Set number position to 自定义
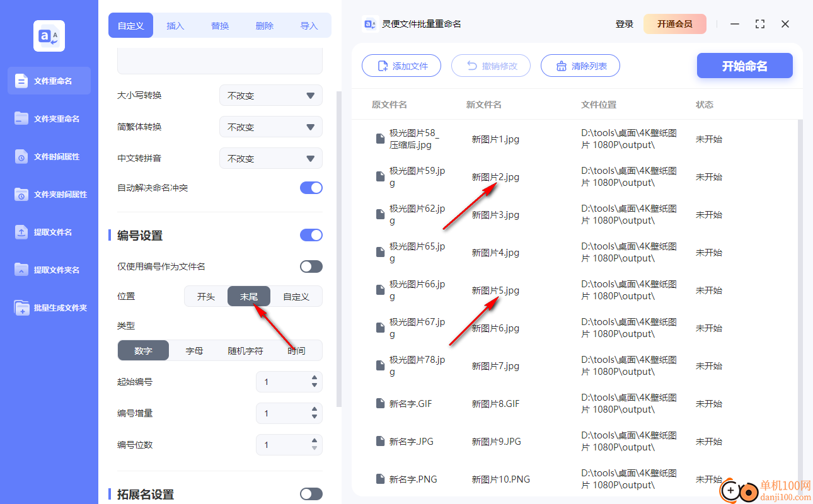 pos(296,296)
